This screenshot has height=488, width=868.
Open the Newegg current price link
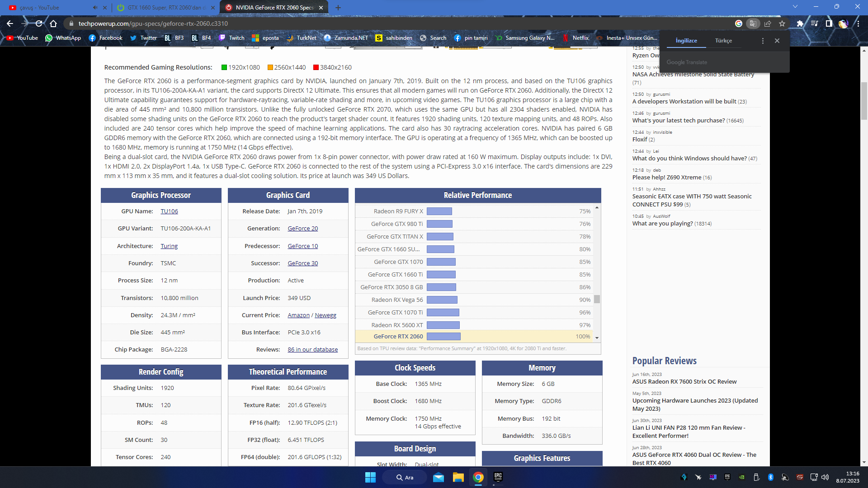(x=325, y=315)
